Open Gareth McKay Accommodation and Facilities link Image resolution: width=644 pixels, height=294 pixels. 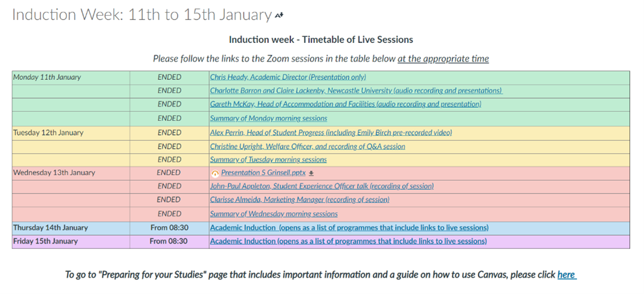click(345, 105)
